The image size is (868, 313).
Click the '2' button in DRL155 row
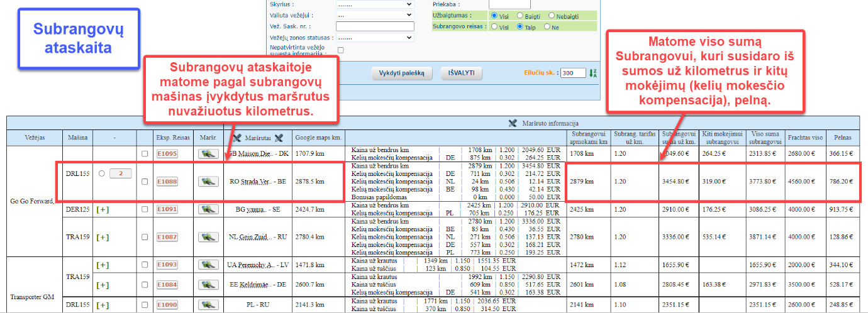[120, 173]
